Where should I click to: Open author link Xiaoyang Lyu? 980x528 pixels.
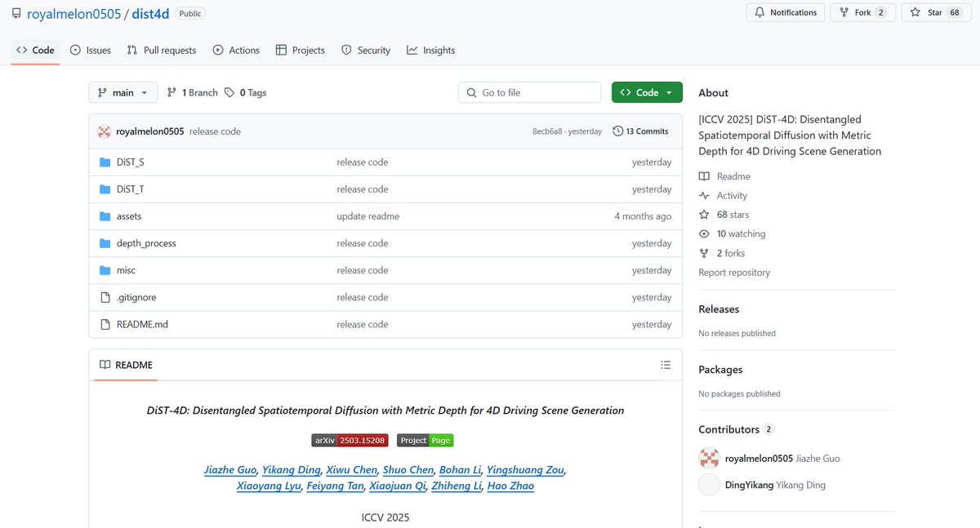(x=269, y=486)
